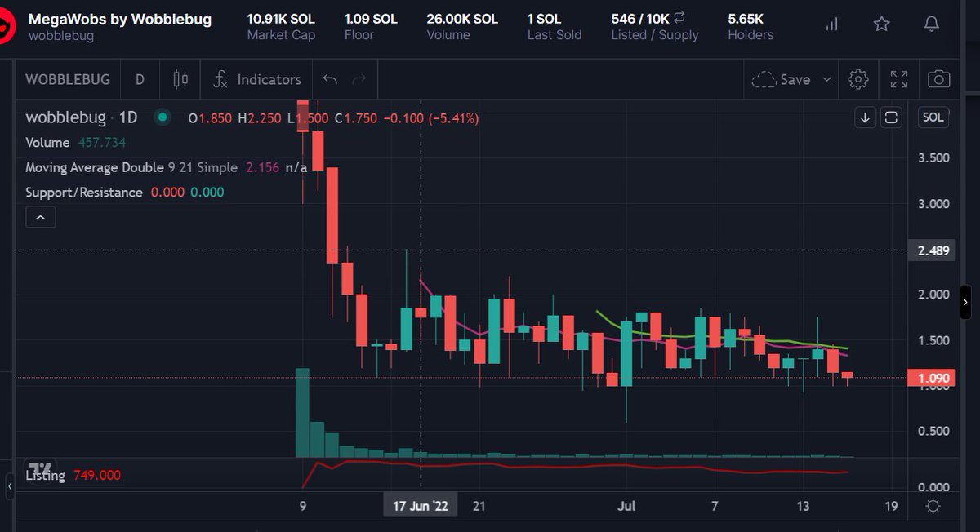Open time axis settings gear at bottom right

coord(933,507)
